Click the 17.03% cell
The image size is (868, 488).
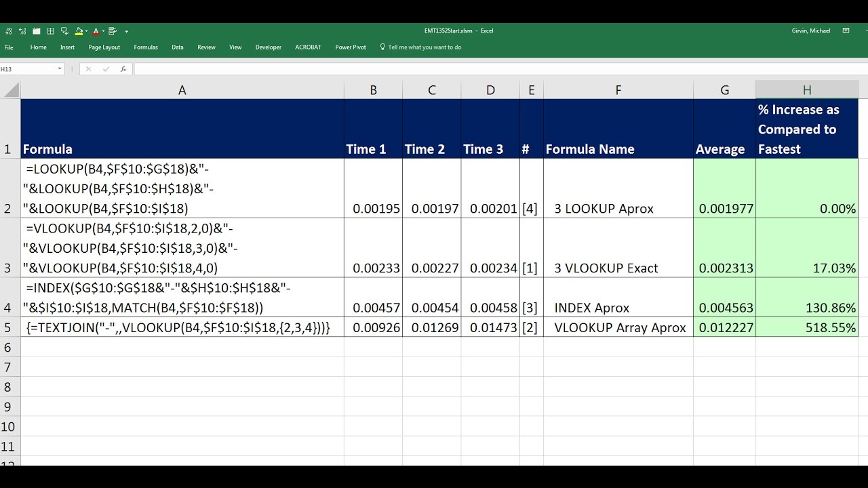[807, 247]
